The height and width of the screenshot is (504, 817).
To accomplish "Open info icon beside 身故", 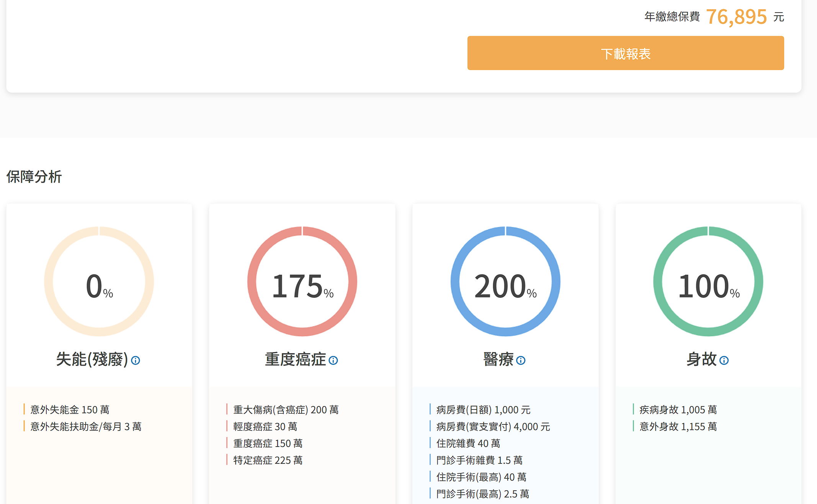I will tap(724, 360).
